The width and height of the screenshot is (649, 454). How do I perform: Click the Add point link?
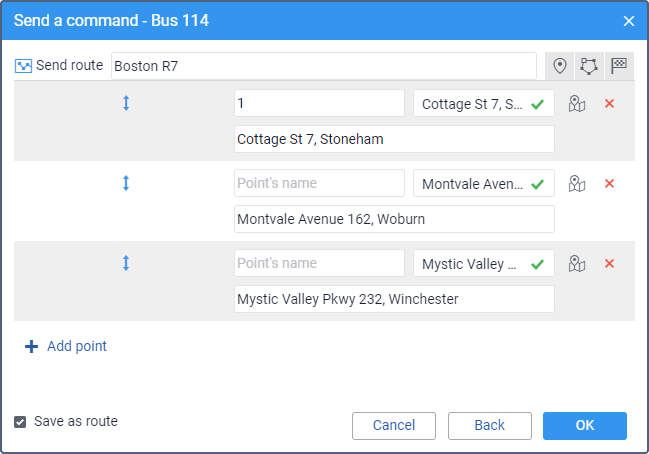click(x=66, y=346)
